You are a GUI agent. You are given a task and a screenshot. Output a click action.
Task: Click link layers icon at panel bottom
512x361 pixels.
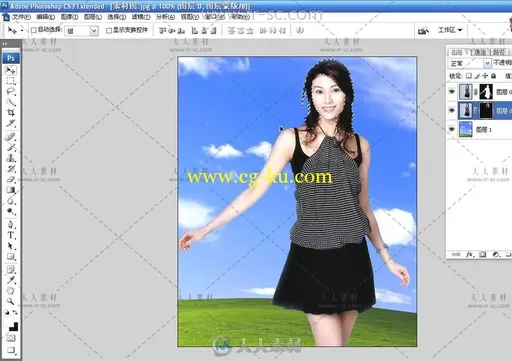coord(456,254)
